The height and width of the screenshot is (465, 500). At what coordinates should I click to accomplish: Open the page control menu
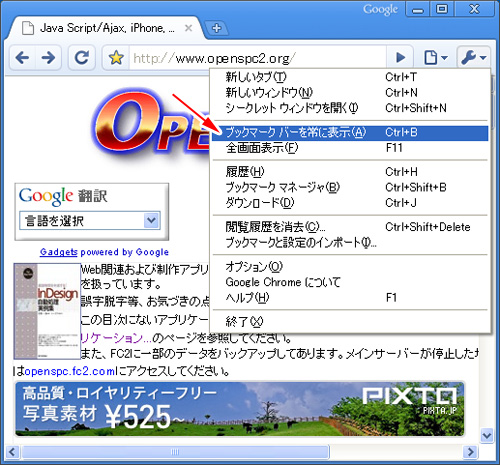435,58
